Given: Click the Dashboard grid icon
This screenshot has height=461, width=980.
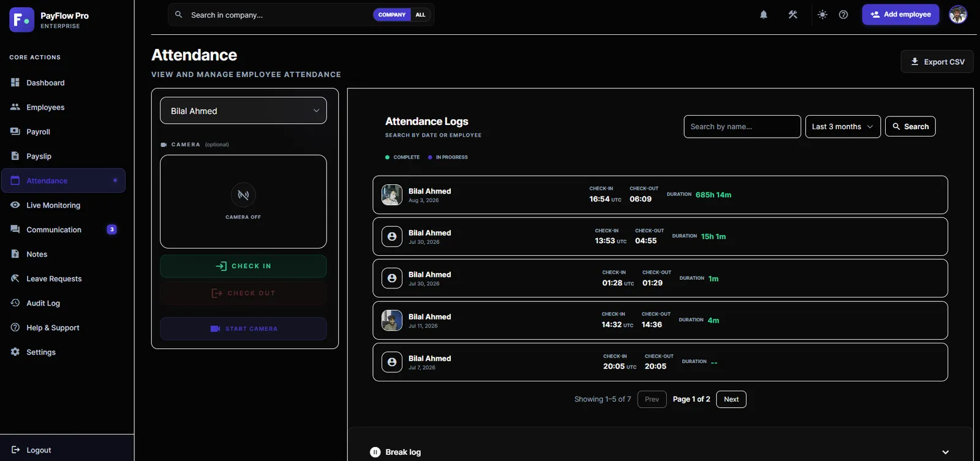Looking at the screenshot, I should [15, 82].
